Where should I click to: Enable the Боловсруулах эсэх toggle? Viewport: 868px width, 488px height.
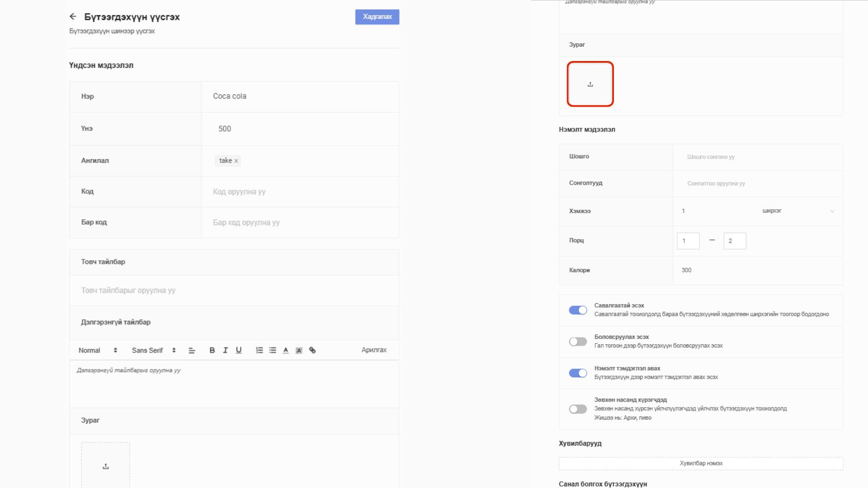click(x=578, y=342)
